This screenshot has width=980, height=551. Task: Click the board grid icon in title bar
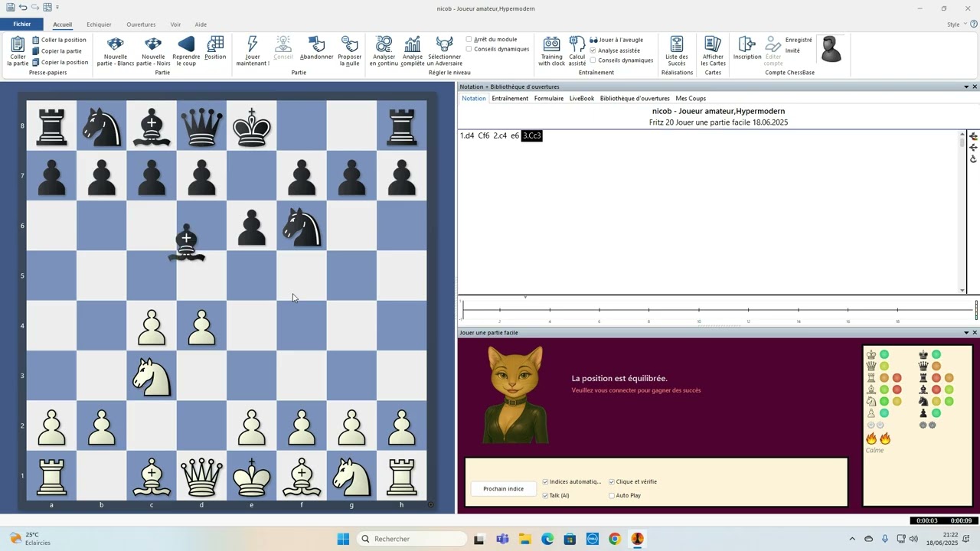tap(47, 8)
